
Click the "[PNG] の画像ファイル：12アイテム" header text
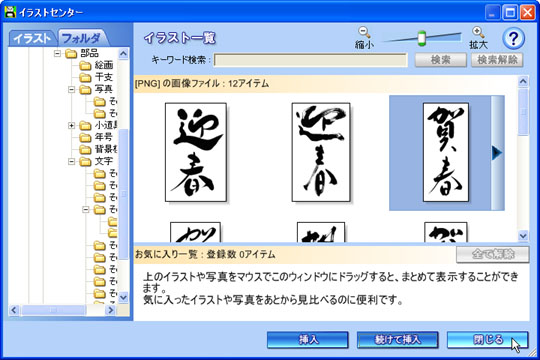click(202, 84)
